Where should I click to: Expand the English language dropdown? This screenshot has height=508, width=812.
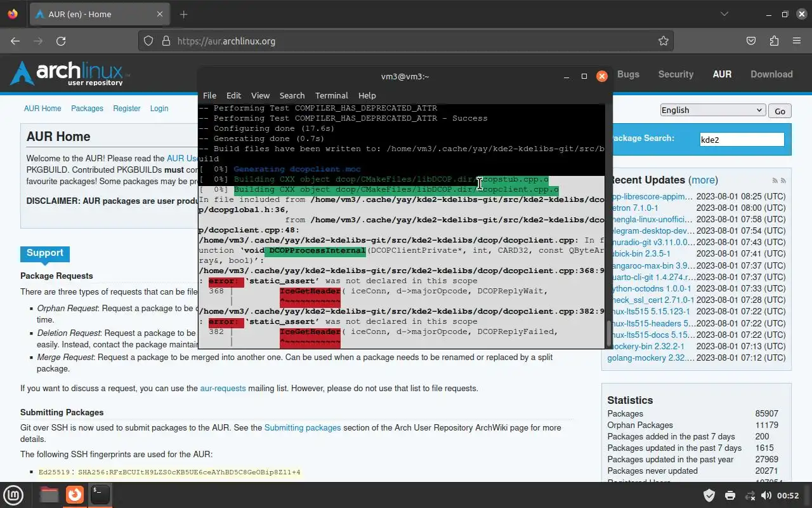(712, 110)
